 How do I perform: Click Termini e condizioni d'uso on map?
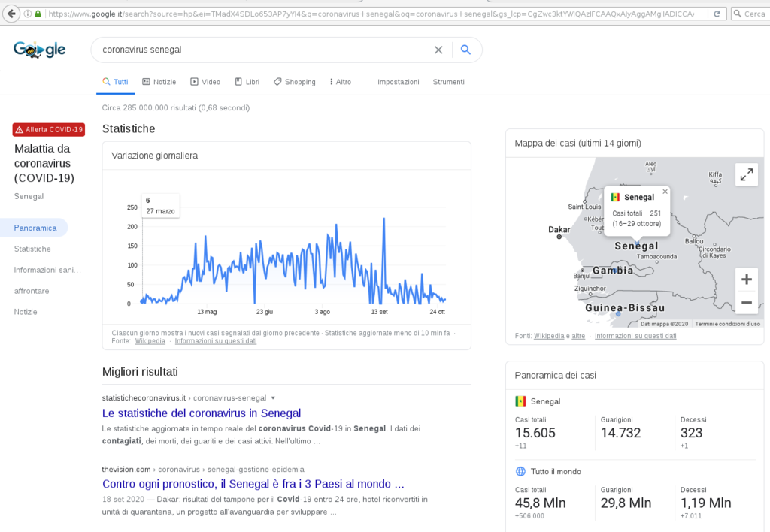[x=727, y=324]
